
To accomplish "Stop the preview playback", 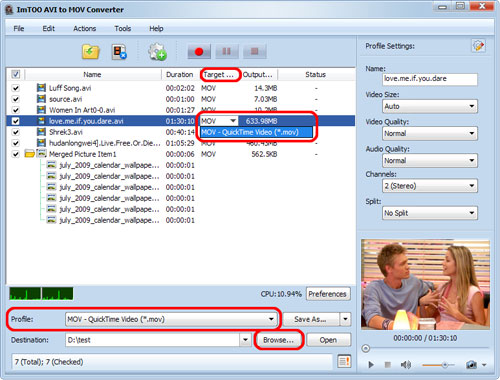I will pos(387,365).
